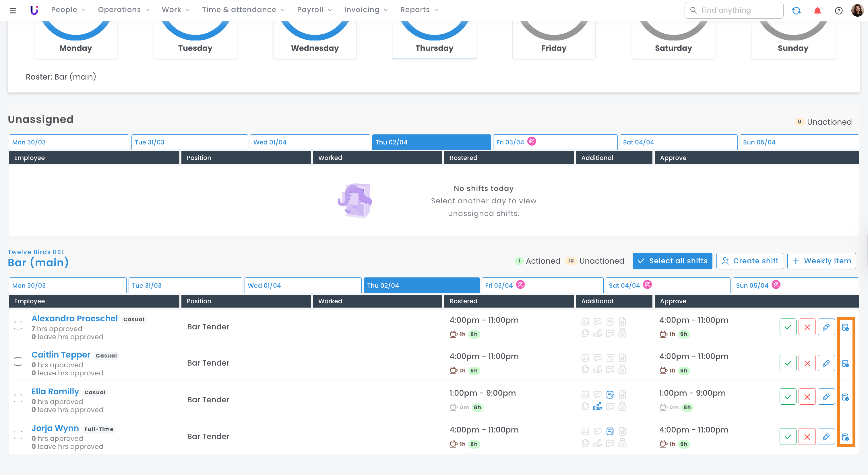Image resolution: width=868 pixels, height=475 pixels.
Task: Reject Caitlin Tepper's shift with red cross
Action: pos(807,363)
